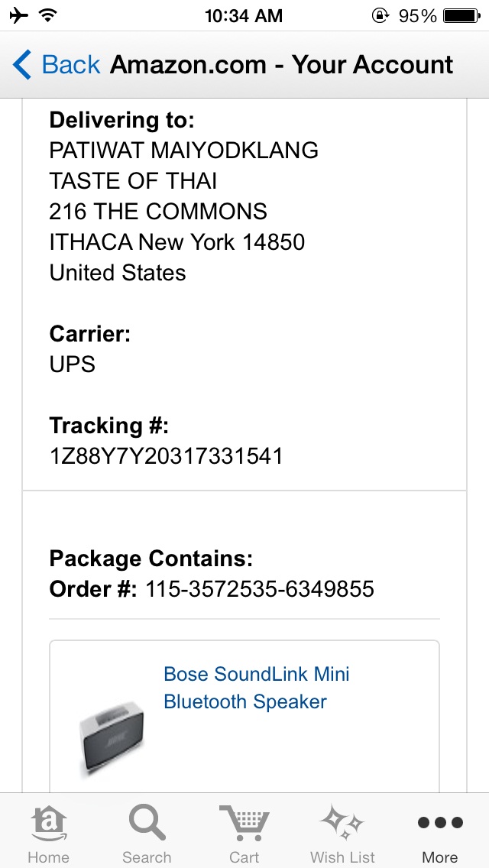The image size is (489, 868).
Task: Tap the Amazon.com - Your Account title
Action: [282, 65]
